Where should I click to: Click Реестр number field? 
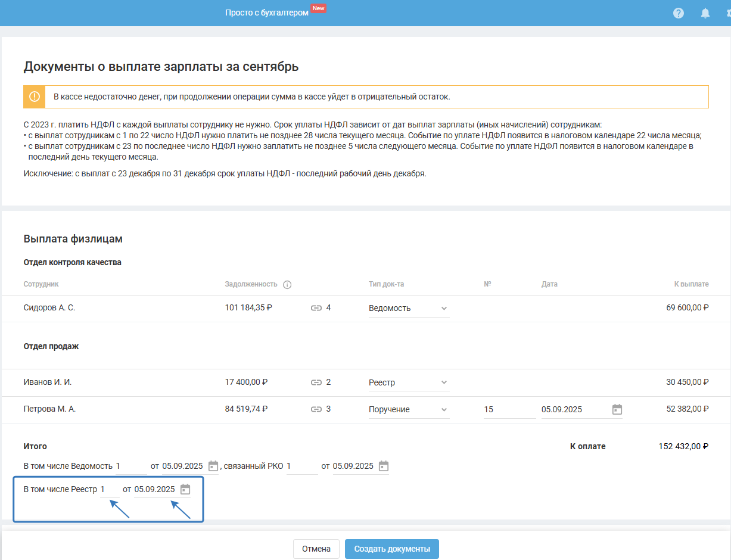(x=110, y=489)
